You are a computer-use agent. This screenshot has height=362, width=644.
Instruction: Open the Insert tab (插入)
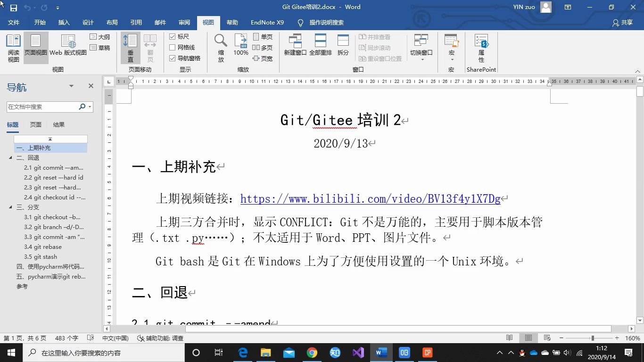click(x=64, y=22)
